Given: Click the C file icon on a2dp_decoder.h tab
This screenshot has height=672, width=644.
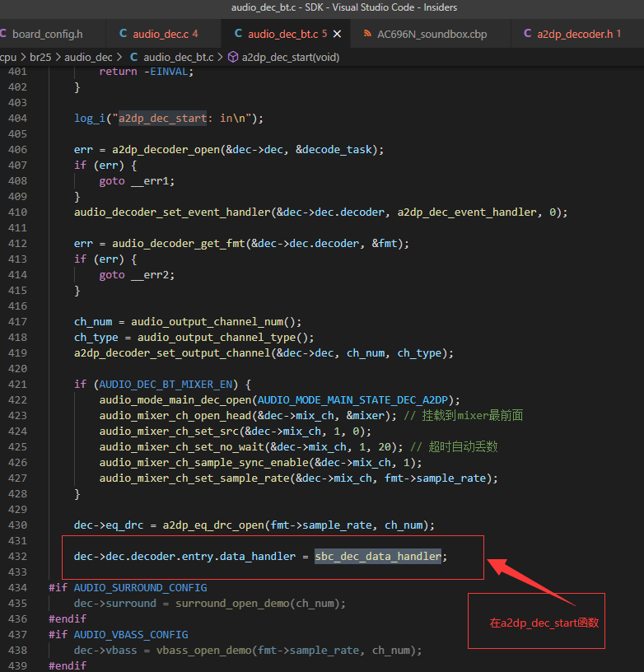Looking at the screenshot, I should (x=527, y=34).
